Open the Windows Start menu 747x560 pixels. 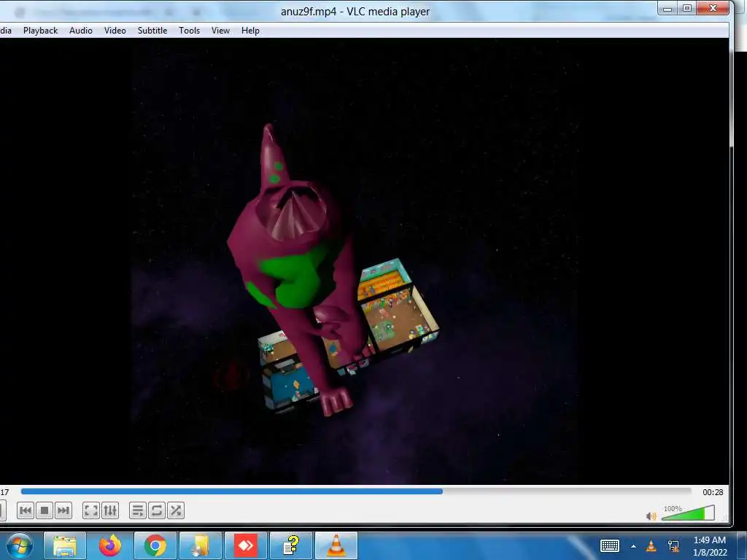pos(19,545)
